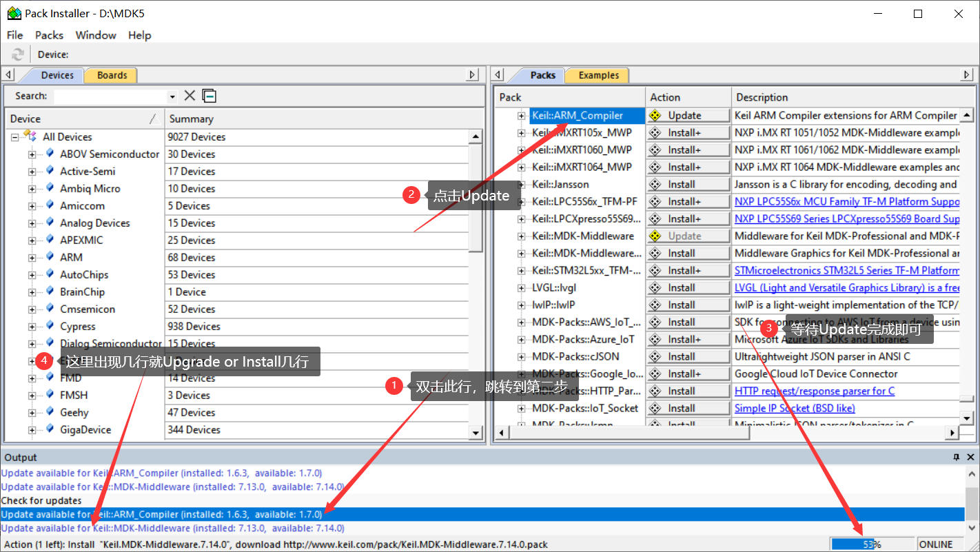
Task: Clear the device search with the X icon
Action: pyautogui.click(x=190, y=96)
